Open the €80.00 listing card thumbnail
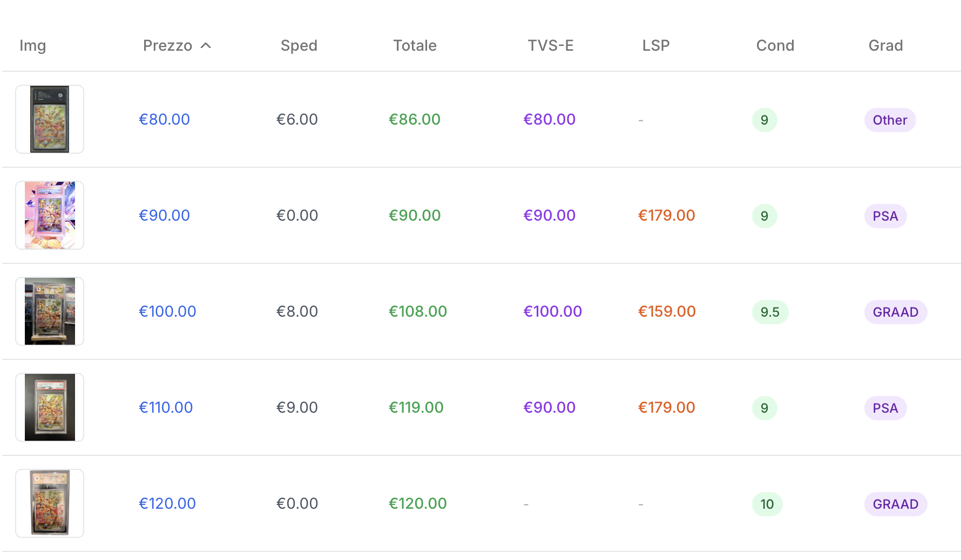This screenshot has width=961, height=560. pyautogui.click(x=50, y=119)
